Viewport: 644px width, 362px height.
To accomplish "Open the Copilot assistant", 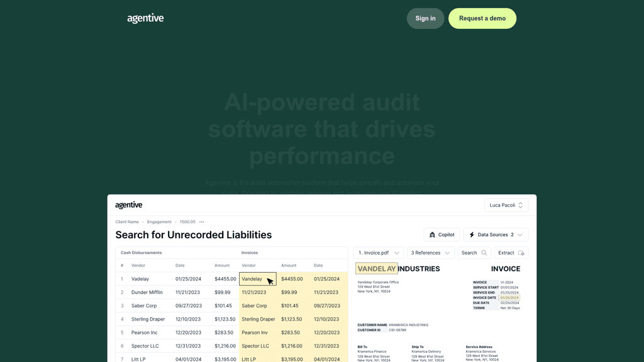I will coord(441,234).
